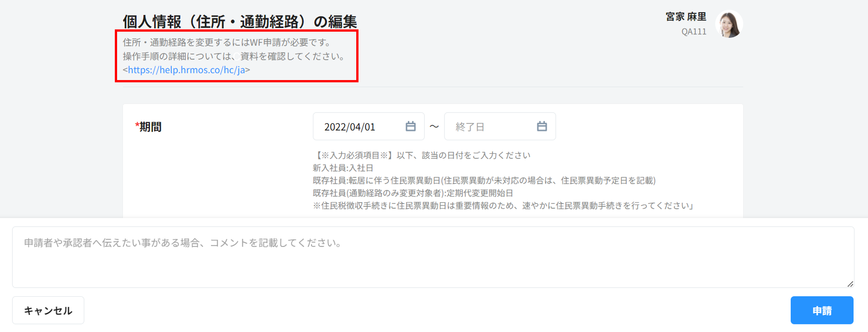The width and height of the screenshot is (868, 332).
Task: Click the comment box resize handle
Action: 850,284
